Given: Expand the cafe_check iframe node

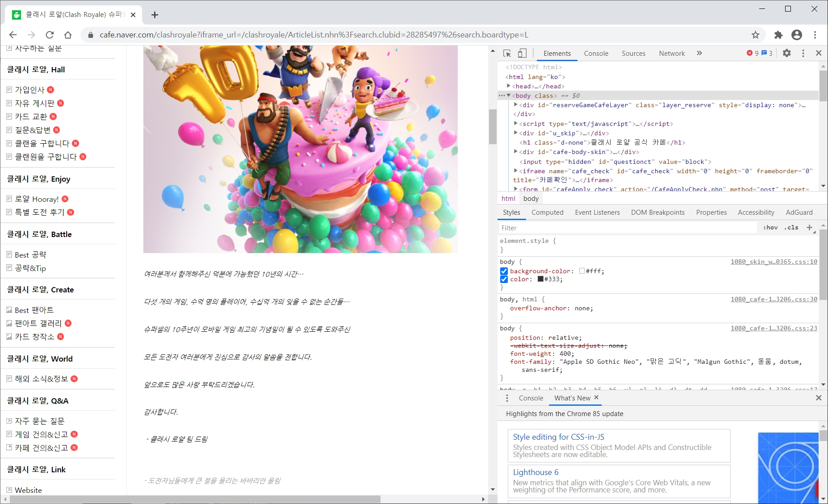Looking at the screenshot, I should [x=515, y=171].
